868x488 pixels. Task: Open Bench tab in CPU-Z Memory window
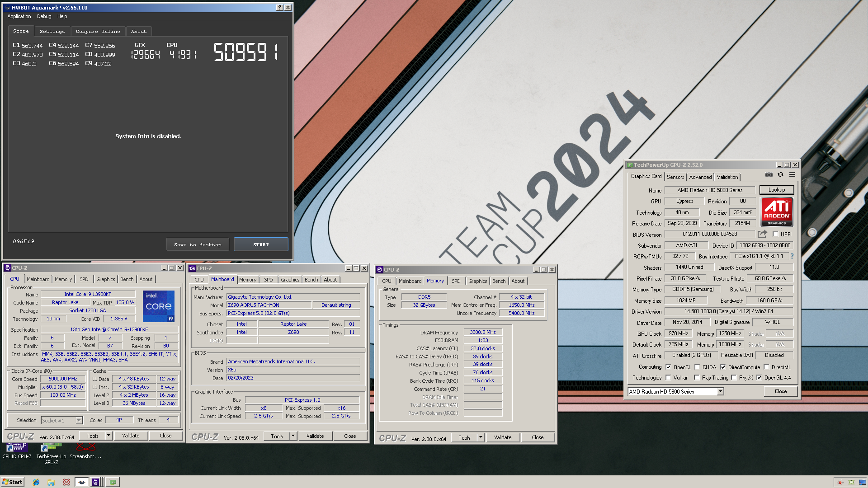(x=499, y=281)
